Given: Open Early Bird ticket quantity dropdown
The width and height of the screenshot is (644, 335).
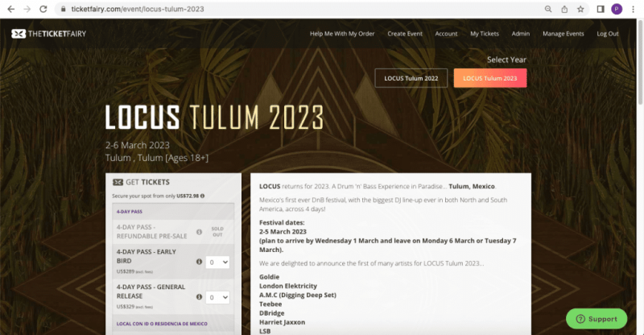Looking at the screenshot, I should 217,263.
